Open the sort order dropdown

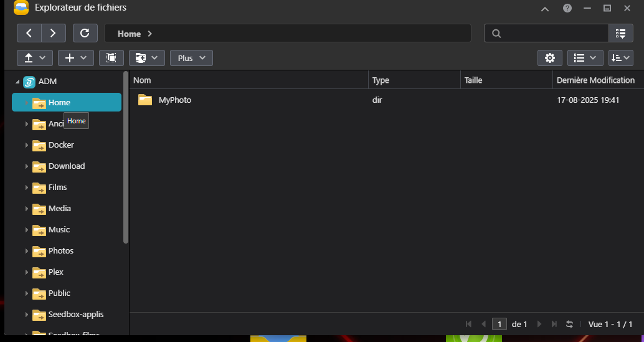(620, 58)
